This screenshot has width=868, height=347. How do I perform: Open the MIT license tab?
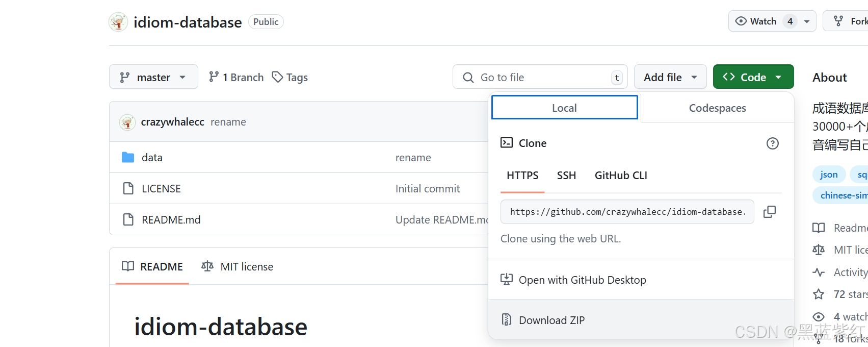(x=238, y=266)
